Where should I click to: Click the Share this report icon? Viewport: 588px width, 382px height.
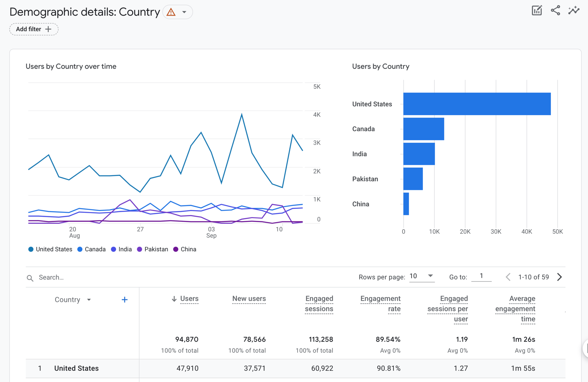(556, 10)
